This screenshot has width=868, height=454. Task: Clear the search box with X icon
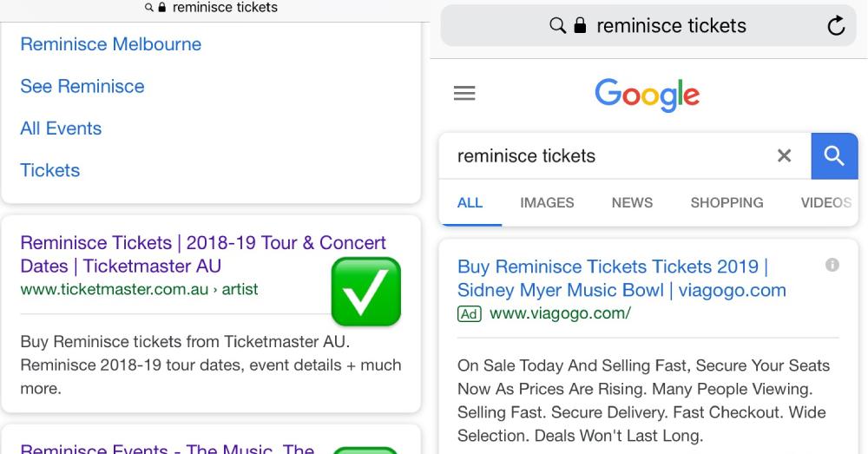tap(784, 156)
